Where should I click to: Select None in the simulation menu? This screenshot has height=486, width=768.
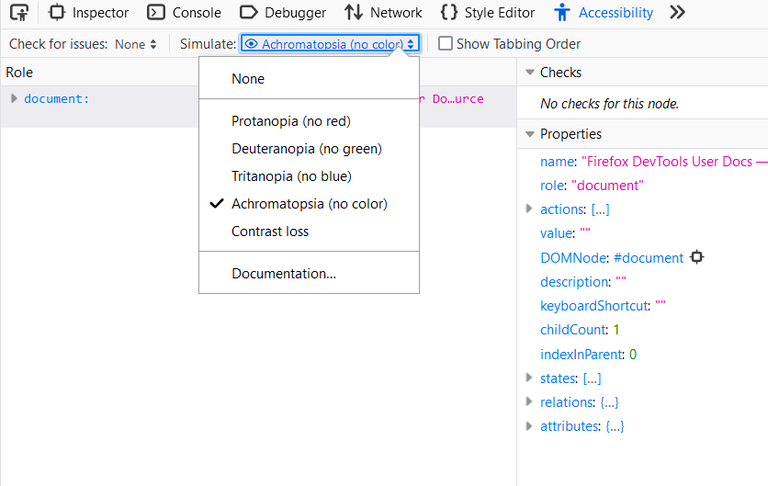[248, 79]
